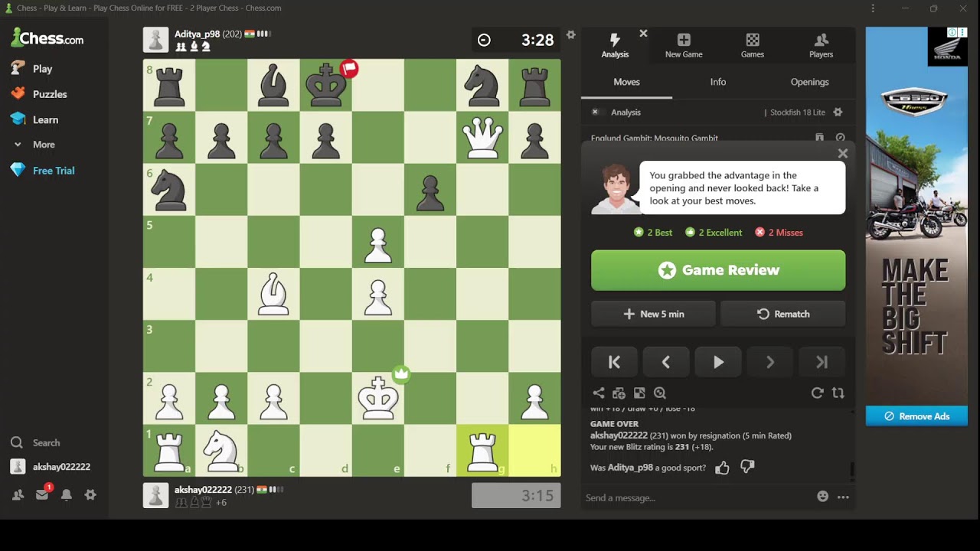Click Aditya_p98 avatar above the board
The image size is (980, 551).
[156, 40]
